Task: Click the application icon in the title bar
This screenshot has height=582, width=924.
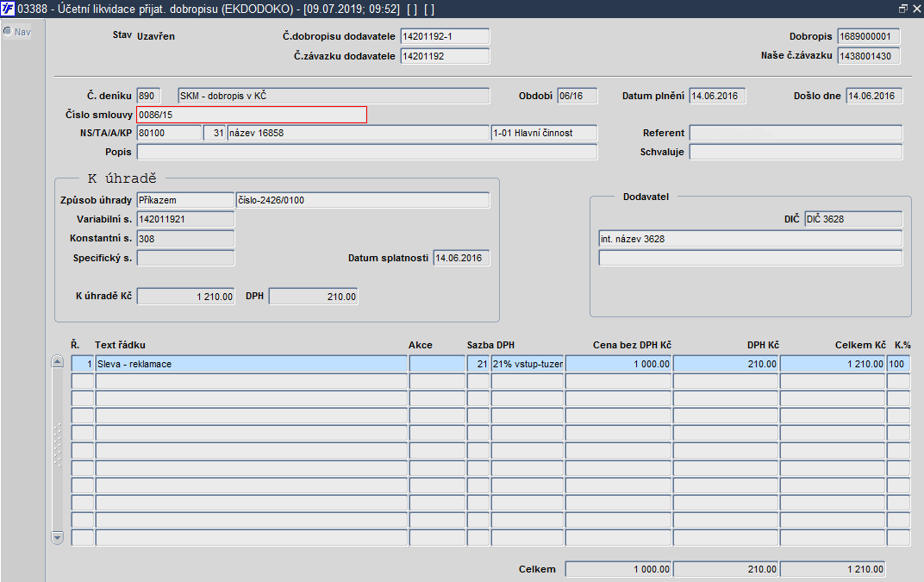Action: pyautogui.click(x=8, y=9)
